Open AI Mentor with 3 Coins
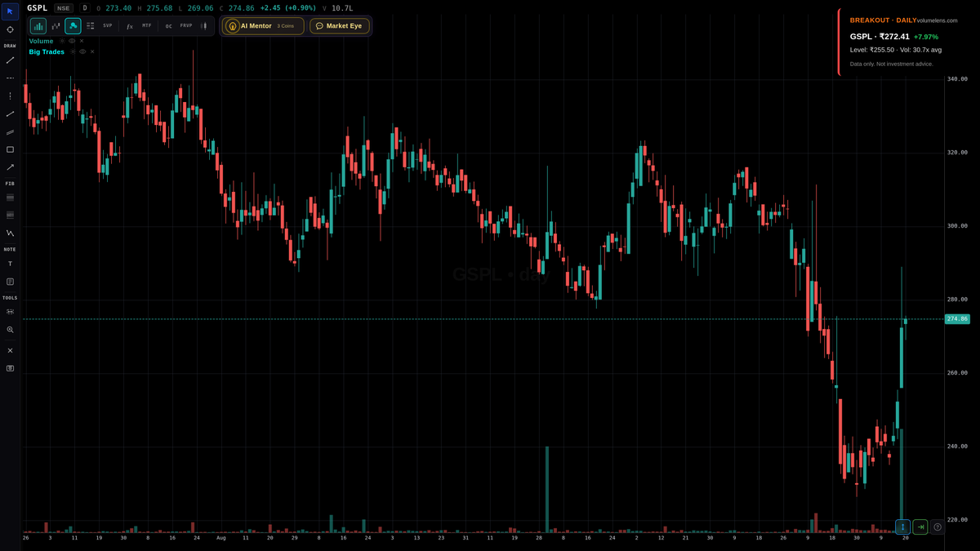The height and width of the screenshot is (551, 980). (x=261, y=25)
